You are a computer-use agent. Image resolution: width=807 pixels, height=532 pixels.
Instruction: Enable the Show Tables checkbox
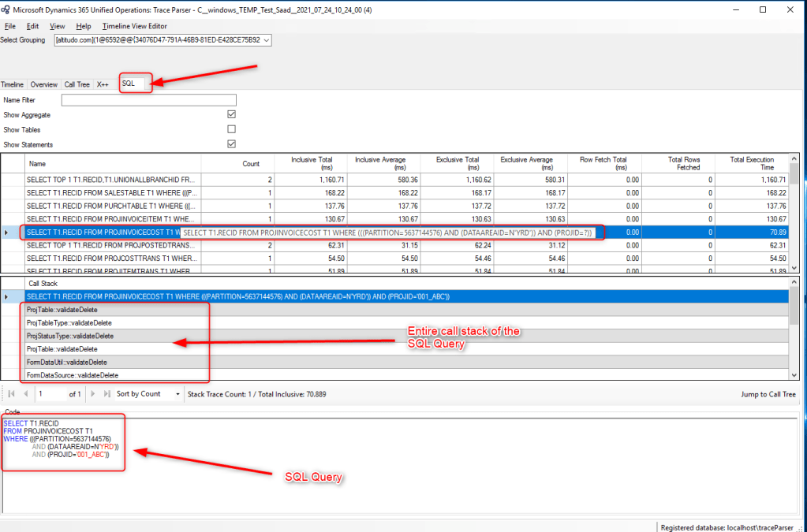231,129
